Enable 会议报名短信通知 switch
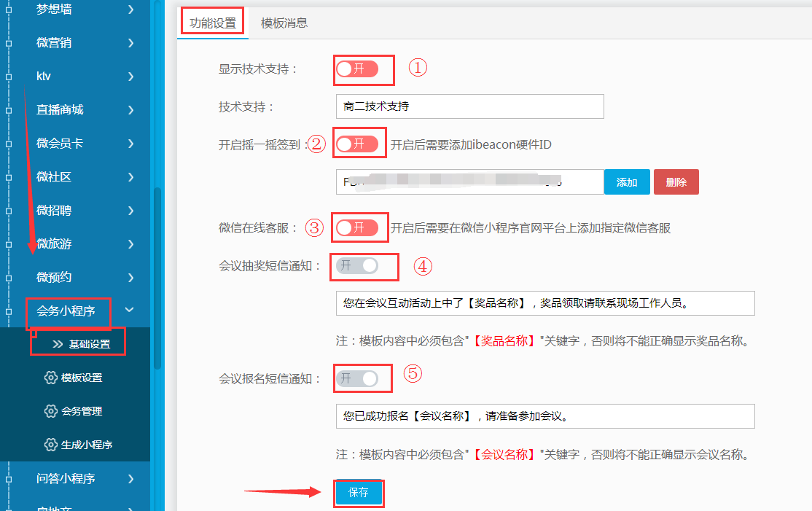812x511 pixels. pos(357,378)
